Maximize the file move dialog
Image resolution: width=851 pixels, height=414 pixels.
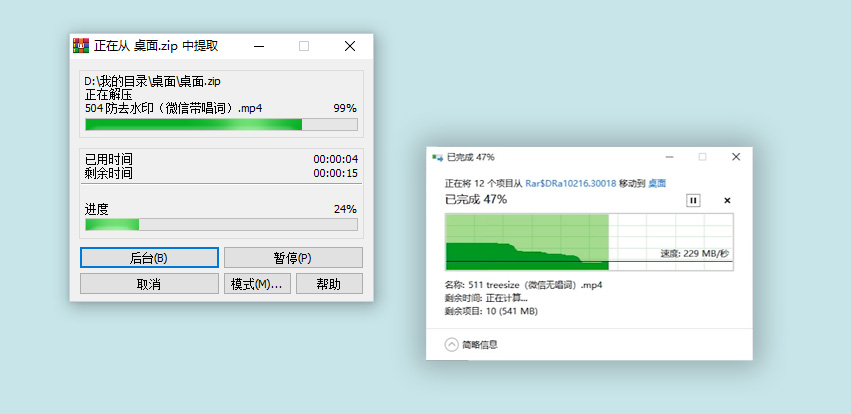[x=702, y=157]
